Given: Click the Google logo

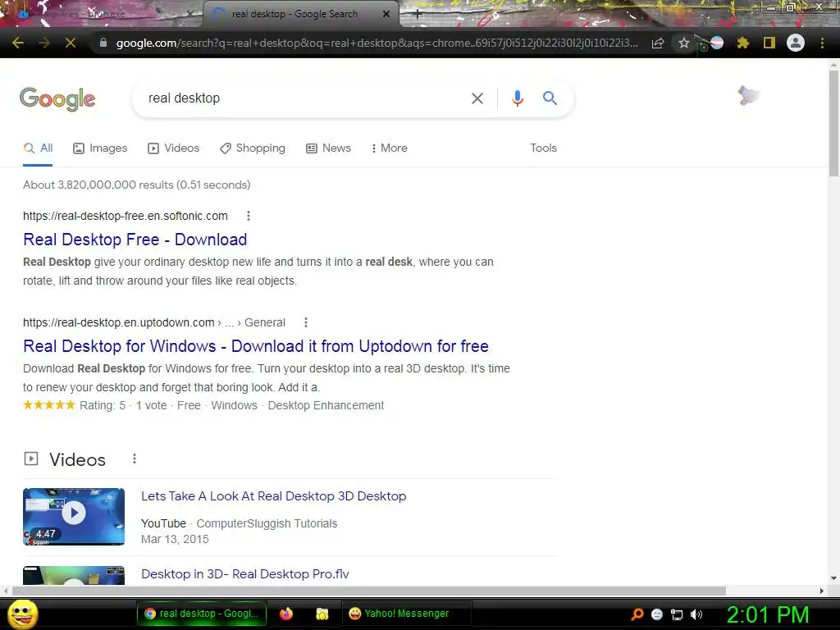Looking at the screenshot, I should 57,98.
